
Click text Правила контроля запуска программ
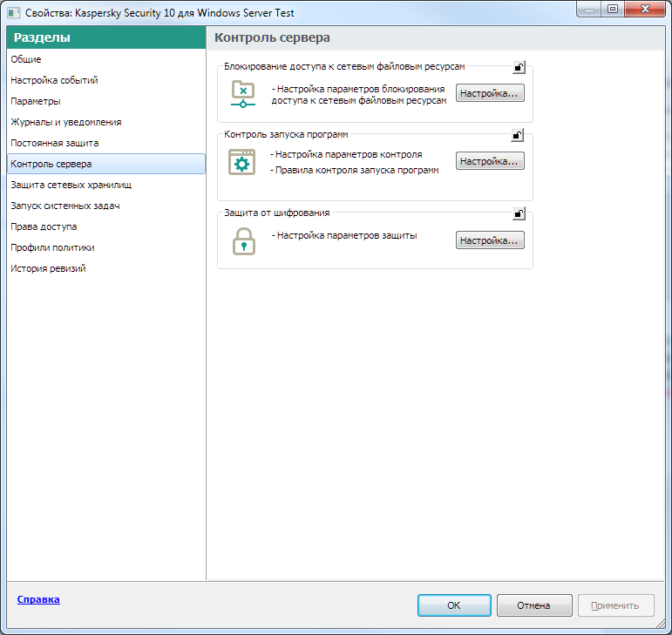(x=355, y=171)
